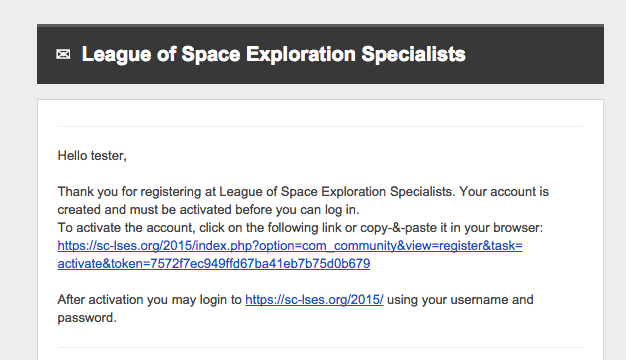Click empty area of dark header banner

point(535,54)
